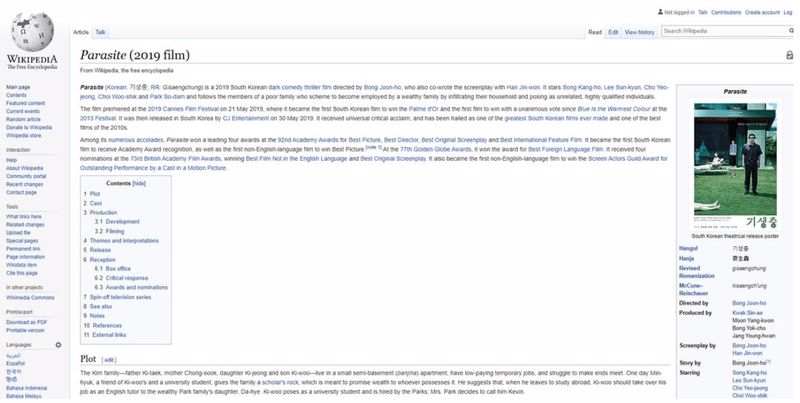Jump to Spin-off television series
This screenshot has width=800, height=403.
click(x=120, y=297)
